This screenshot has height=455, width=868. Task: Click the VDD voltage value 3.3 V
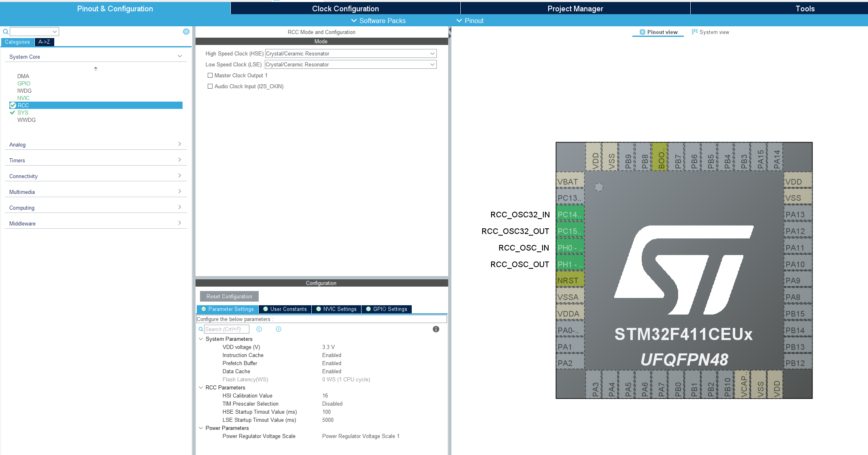tap(328, 347)
